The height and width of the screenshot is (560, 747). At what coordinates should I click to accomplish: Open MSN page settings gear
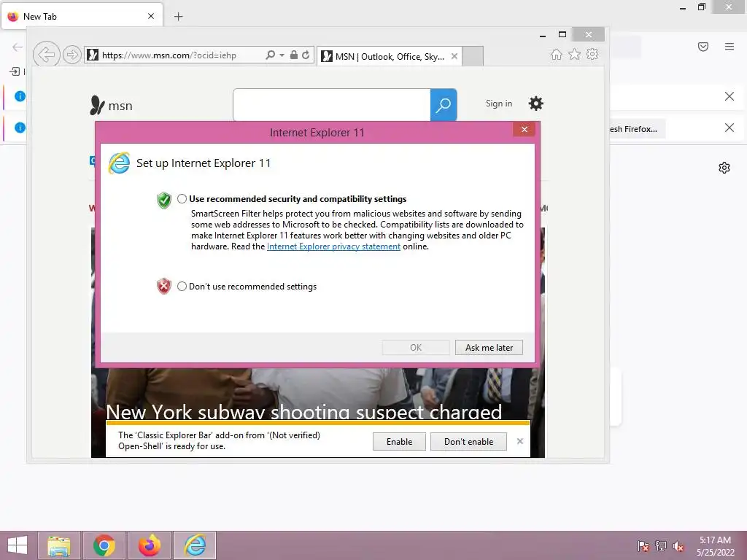click(x=536, y=104)
